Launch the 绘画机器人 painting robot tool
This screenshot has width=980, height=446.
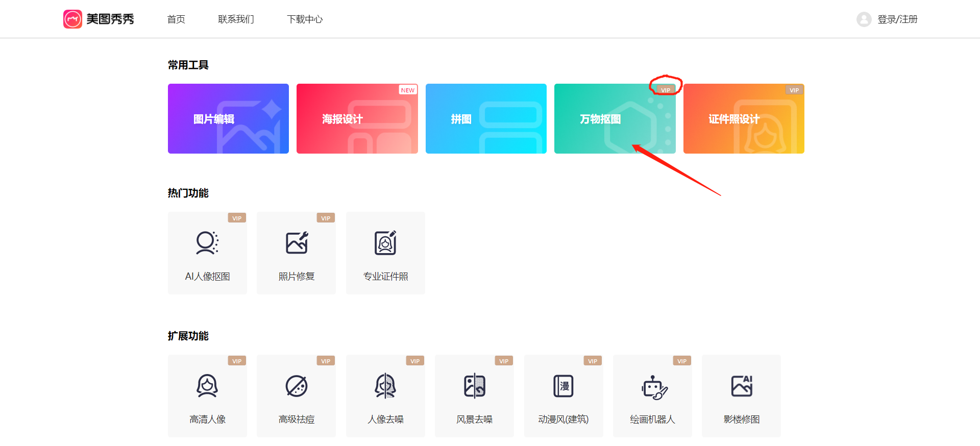(x=652, y=396)
